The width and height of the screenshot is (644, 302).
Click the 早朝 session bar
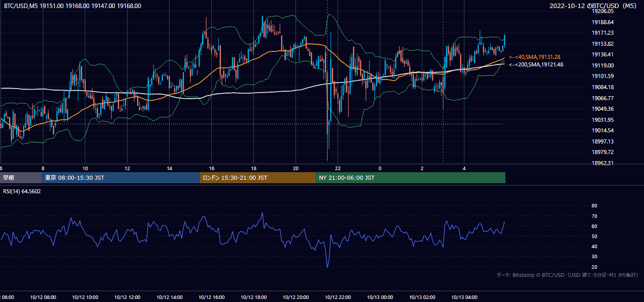21,178
